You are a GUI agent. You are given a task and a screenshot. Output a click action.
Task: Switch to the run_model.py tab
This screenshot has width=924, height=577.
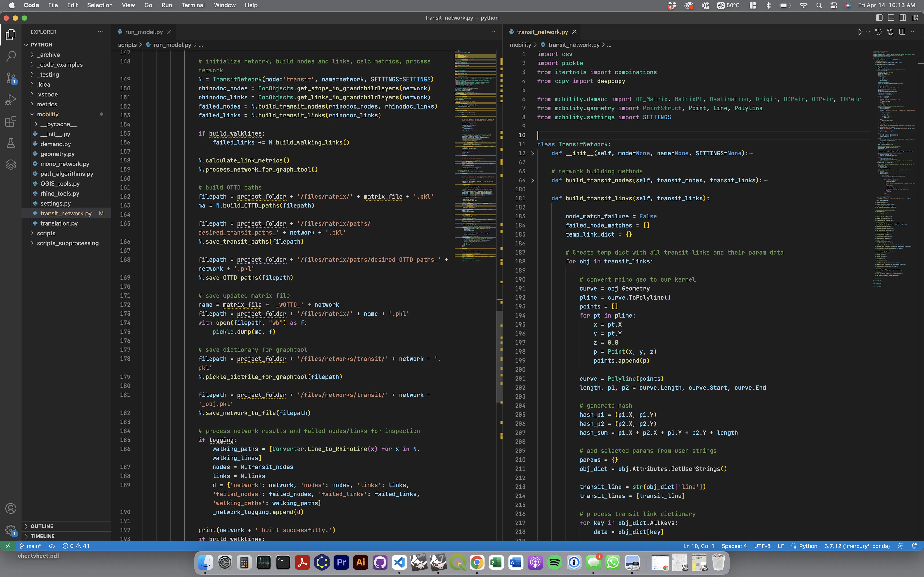144,32
